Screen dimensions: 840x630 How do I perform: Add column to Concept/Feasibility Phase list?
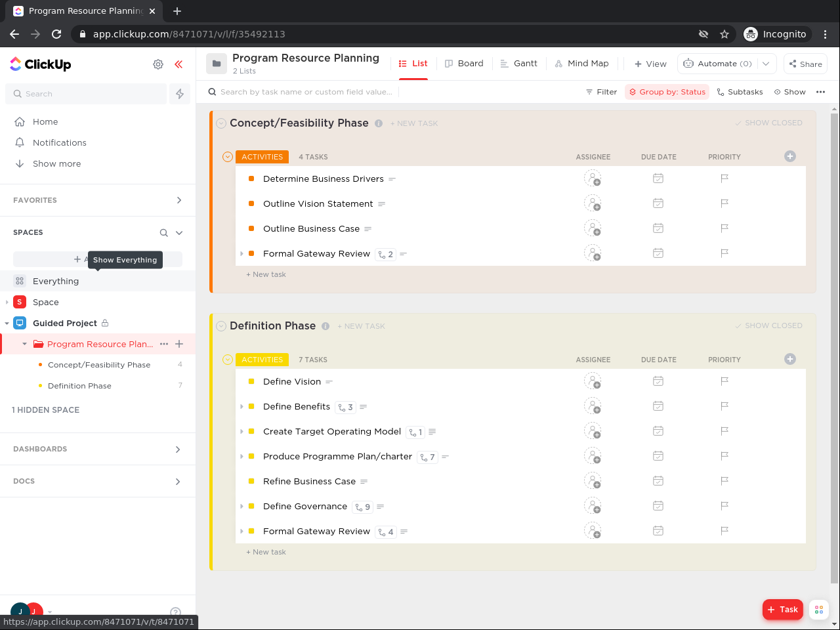tap(790, 156)
